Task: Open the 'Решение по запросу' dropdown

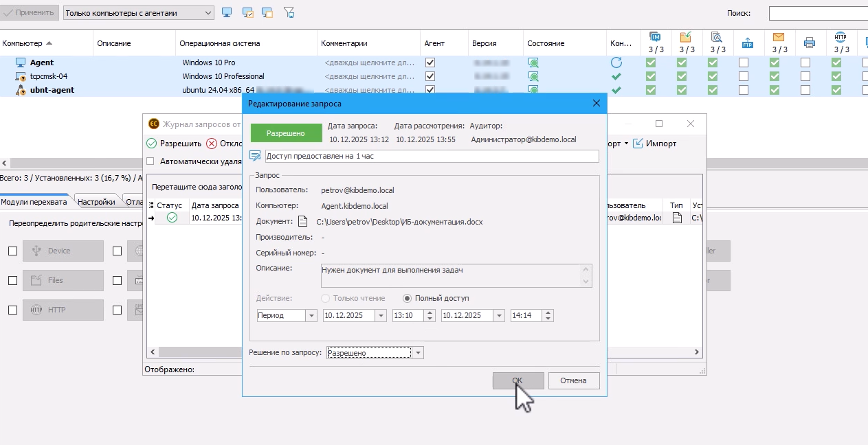Action: coord(419,353)
